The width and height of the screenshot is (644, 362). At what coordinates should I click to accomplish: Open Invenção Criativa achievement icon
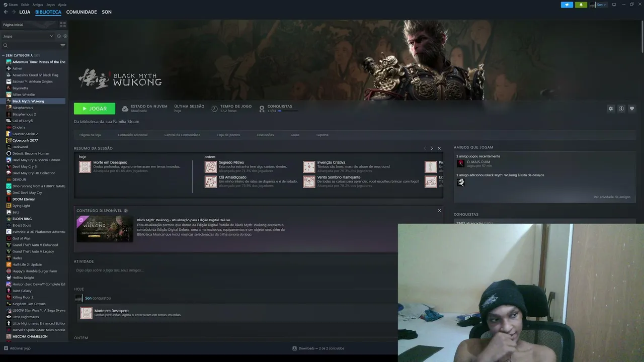coord(309,167)
